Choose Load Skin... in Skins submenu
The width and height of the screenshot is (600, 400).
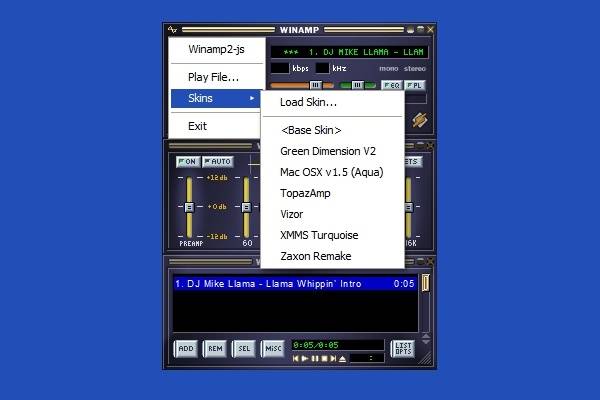coord(332,103)
